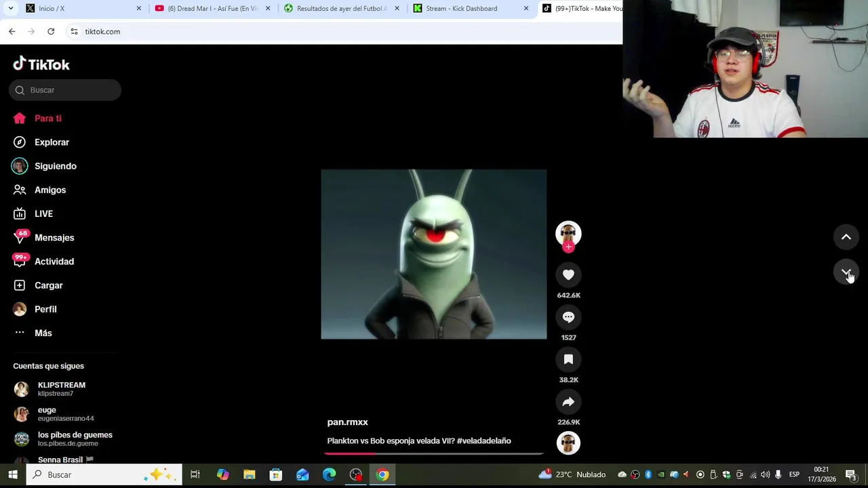Click the tiktok.com address bar
Viewport: 868px width, 488px height.
pyautogui.click(x=346, y=31)
